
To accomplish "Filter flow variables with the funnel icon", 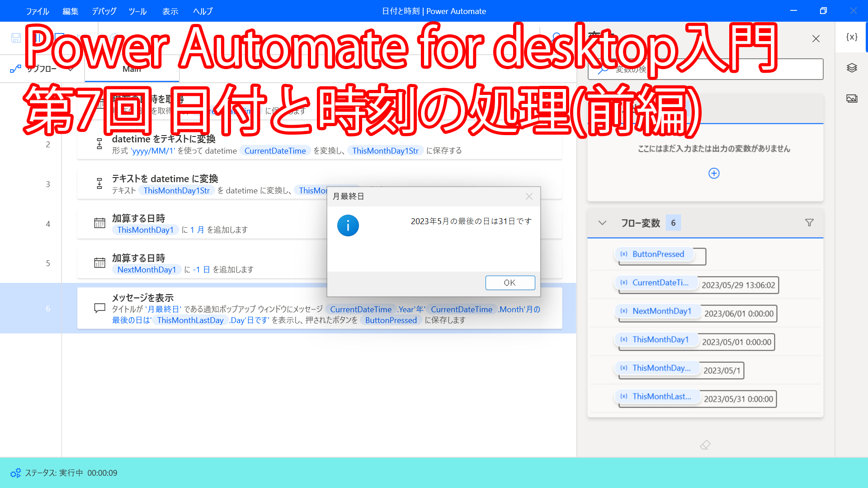I will 809,223.
